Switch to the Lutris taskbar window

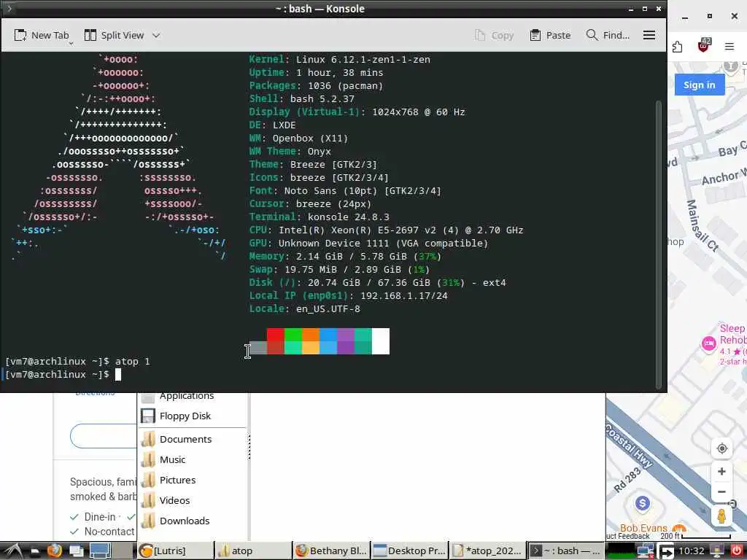click(x=175, y=551)
